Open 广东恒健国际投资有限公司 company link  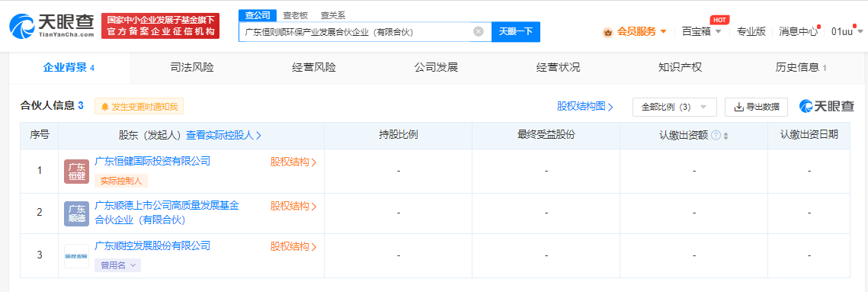[152, 161]
